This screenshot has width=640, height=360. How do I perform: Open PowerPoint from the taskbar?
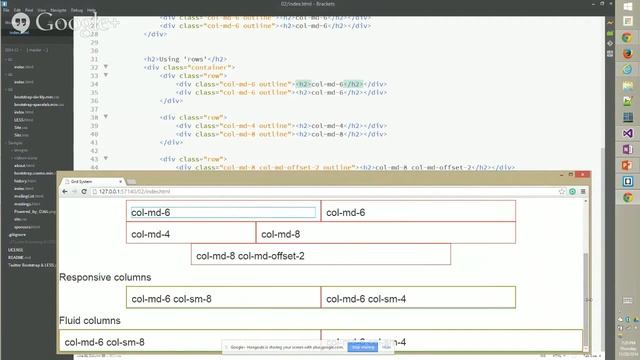point(628,165)
